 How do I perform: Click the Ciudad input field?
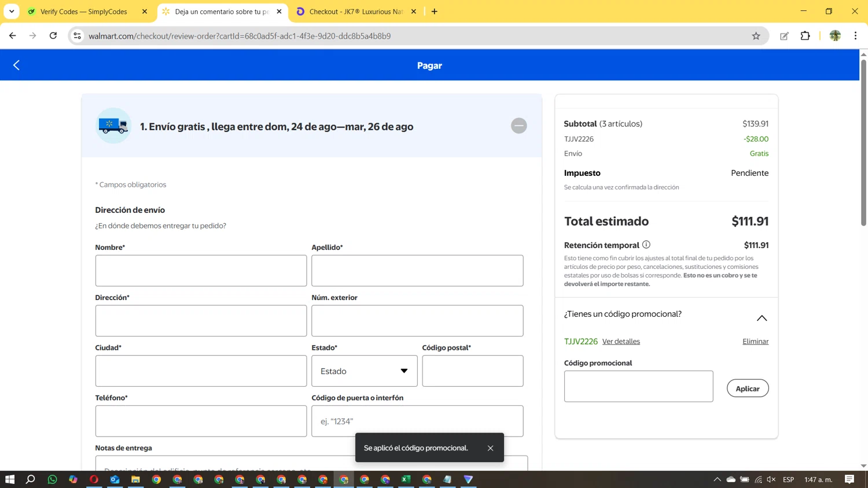(201, 371)
